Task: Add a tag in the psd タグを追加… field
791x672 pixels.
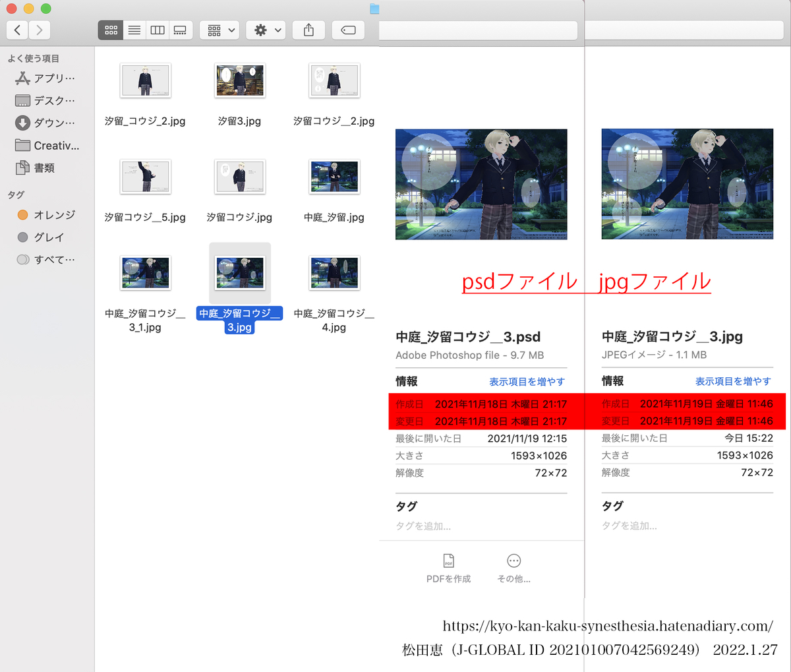Action: point(423,526)
